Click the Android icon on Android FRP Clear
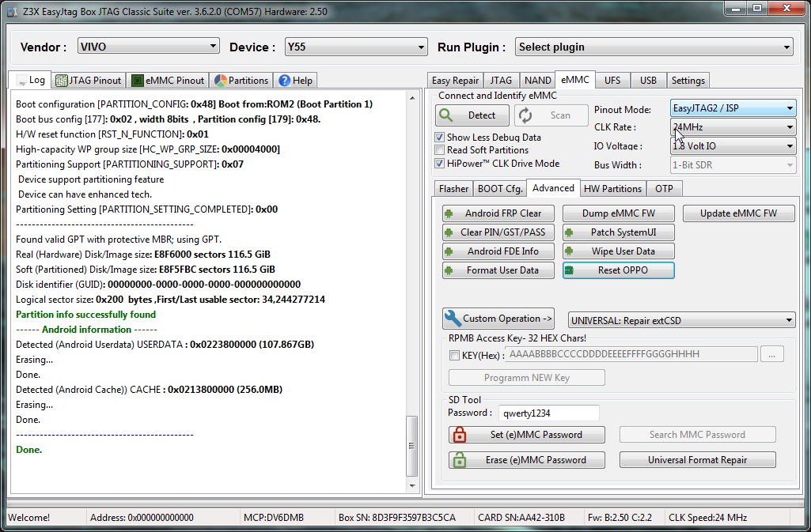The image size is (811, 532). pos(449,213)
